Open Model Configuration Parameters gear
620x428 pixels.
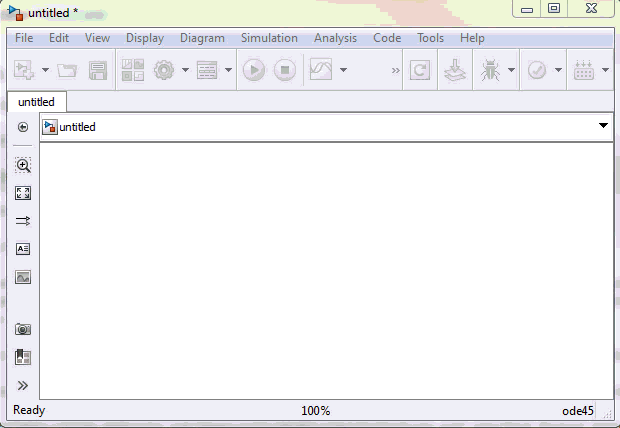pyautogui.click(x=163, y=70)
